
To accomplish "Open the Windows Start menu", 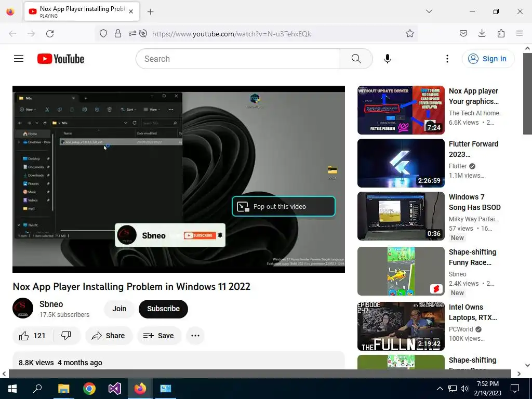I will pos(12,389).
